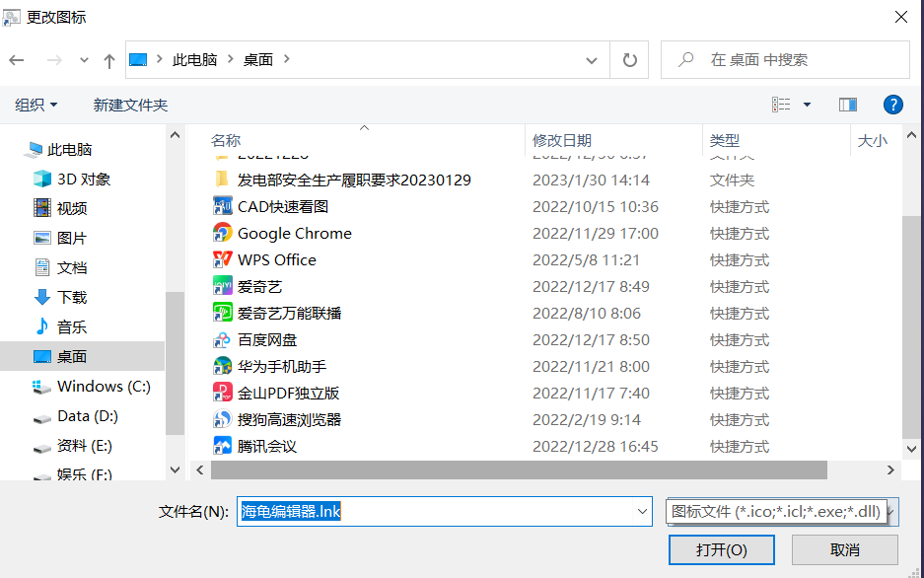Select the CAD快速看图 shortcut icon
This screenshot has height=578, width=924.
point(222,206)
